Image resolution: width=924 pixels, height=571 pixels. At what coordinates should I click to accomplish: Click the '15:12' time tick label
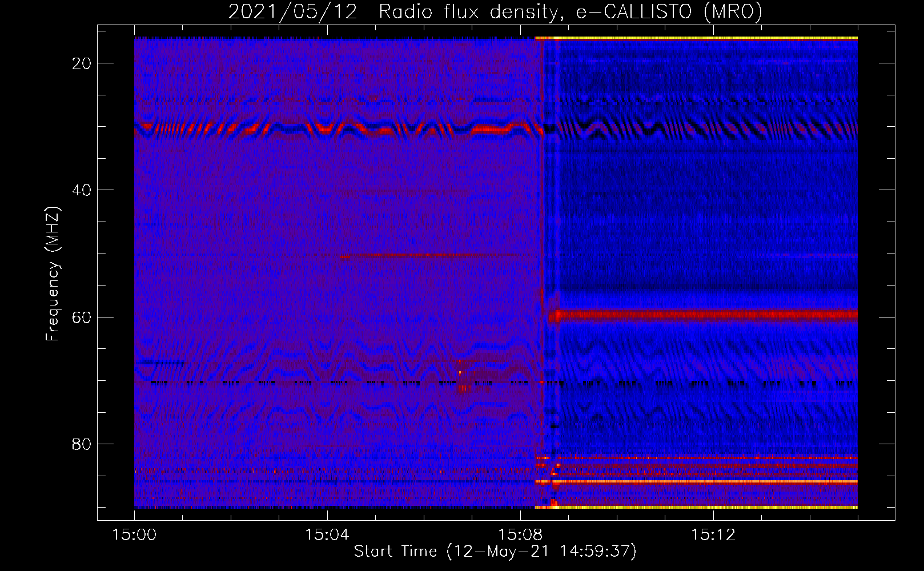click(713, 535)
